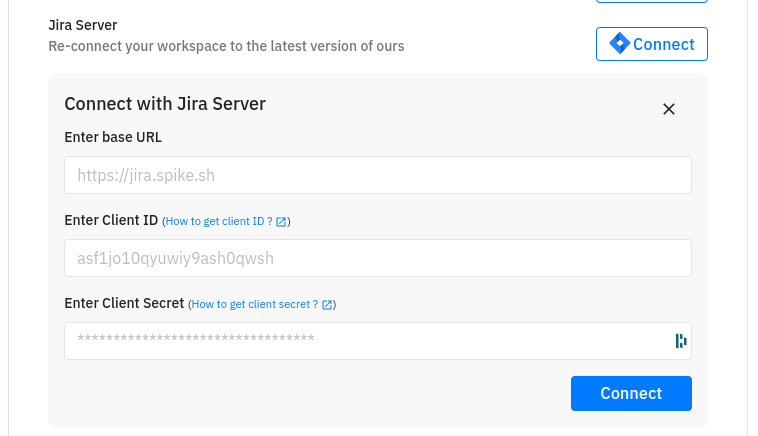This screenshot has height=436, width=758.
Task: Close the Connect with Jira Server panel
Action: (669, 109)
